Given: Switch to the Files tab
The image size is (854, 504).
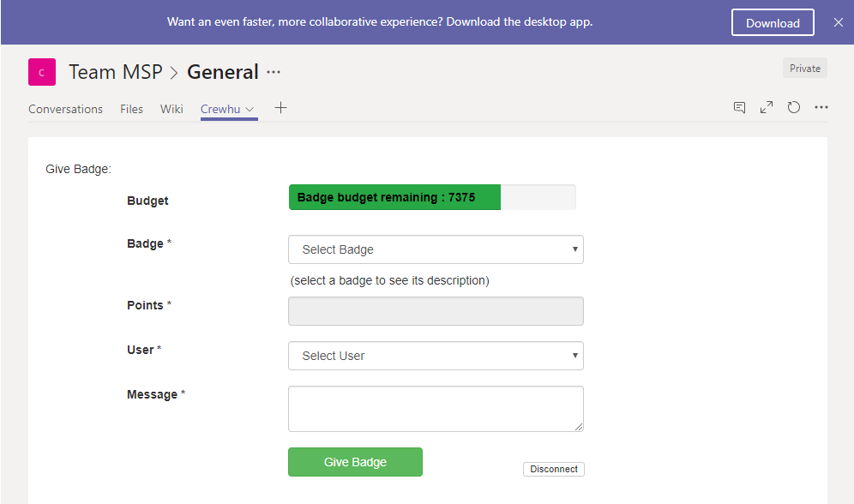Looking at the screenshot, I should [x=131, y=109].
